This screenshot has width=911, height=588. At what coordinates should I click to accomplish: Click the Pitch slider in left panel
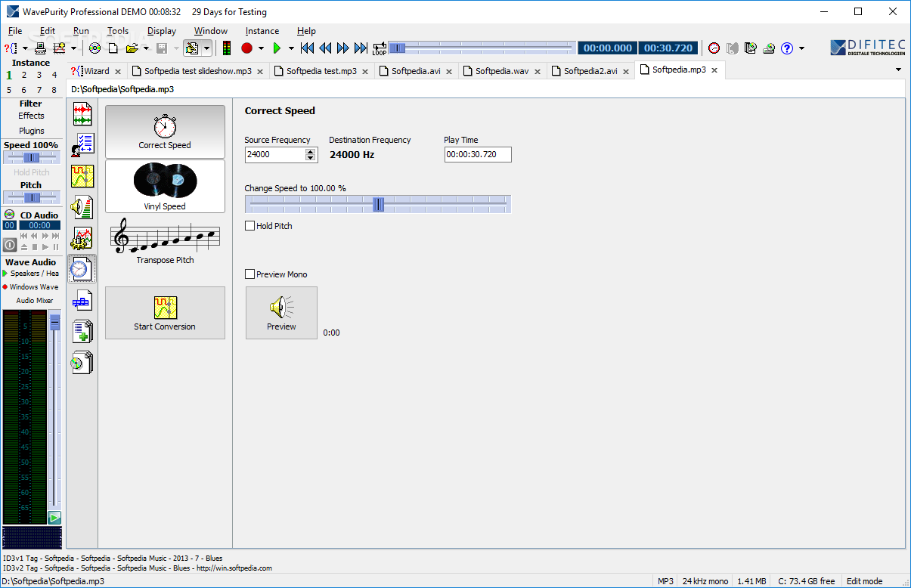click(31, 197)
